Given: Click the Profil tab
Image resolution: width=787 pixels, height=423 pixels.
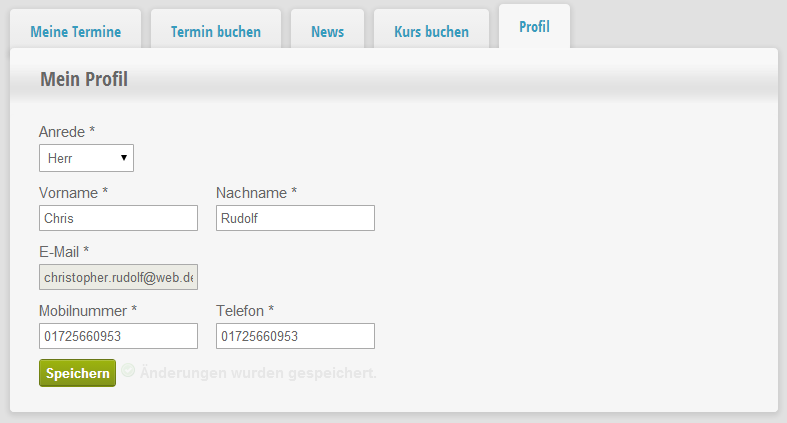Looking at the screenshot, I should coord(534,27).
